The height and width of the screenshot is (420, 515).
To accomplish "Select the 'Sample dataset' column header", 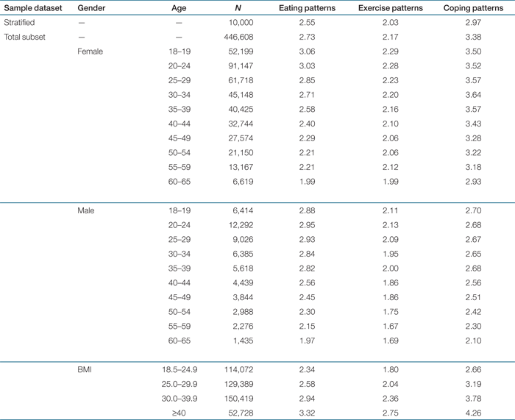I will click(x=33, y=8).
